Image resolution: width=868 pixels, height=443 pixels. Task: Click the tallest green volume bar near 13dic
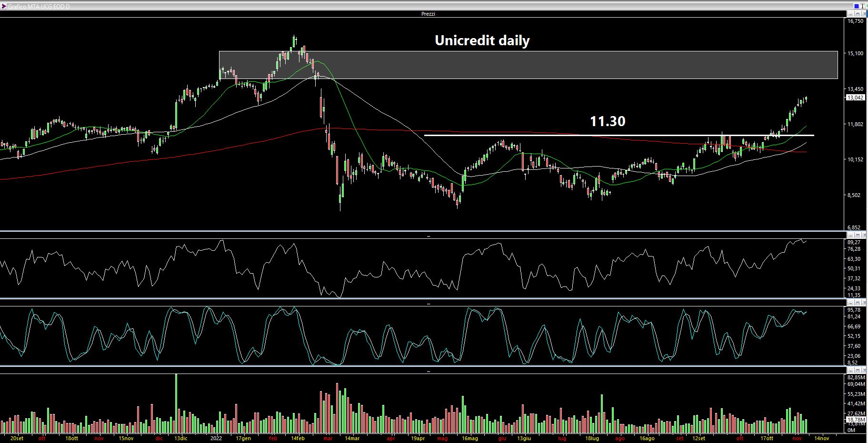(176, 404)
